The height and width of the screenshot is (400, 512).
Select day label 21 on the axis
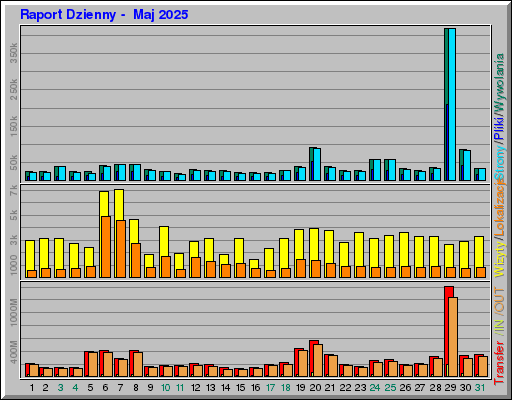330,388
